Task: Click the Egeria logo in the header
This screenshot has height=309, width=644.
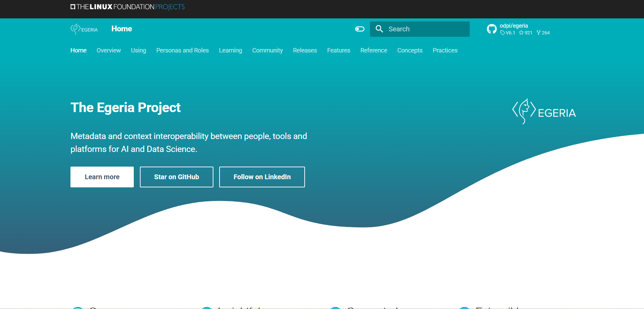Action: [84, 29]
